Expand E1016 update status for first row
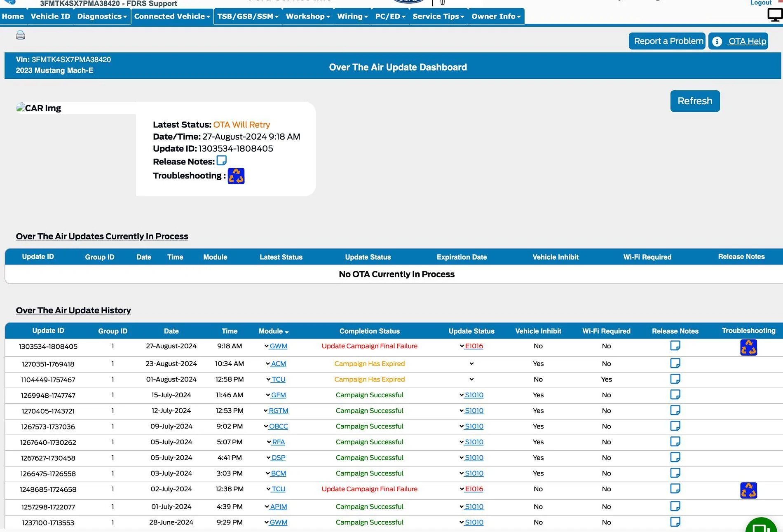The width and height of the screenshot is (783, 532). tap(462, 346)
